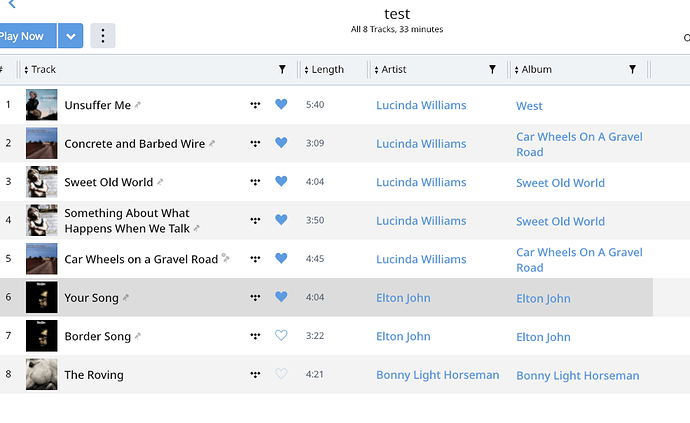
Task: Unfavorite Your Song heart
Action: pos(281,297)
